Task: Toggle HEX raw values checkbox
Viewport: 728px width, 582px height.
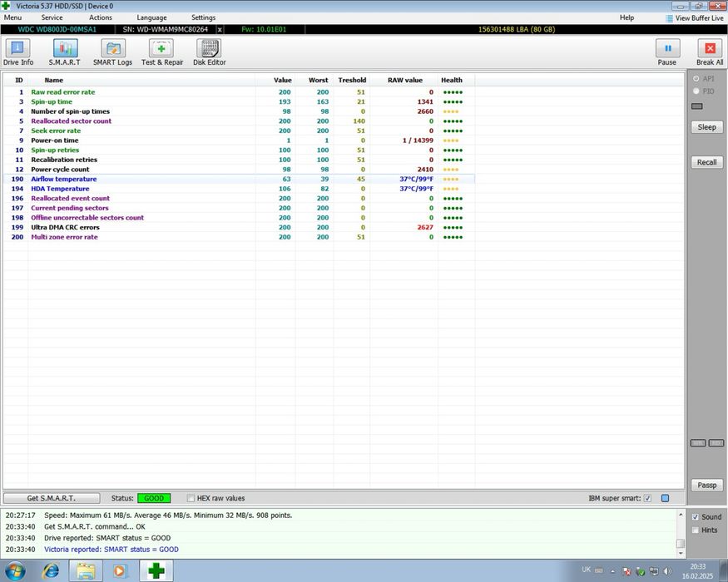Action: [191, 498]
